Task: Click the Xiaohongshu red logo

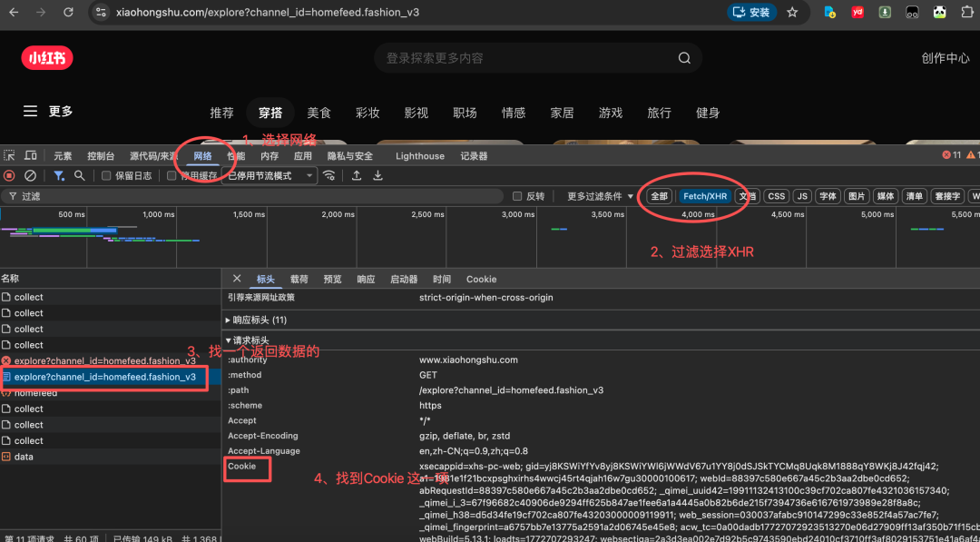Action: click(x=47, y=58)
